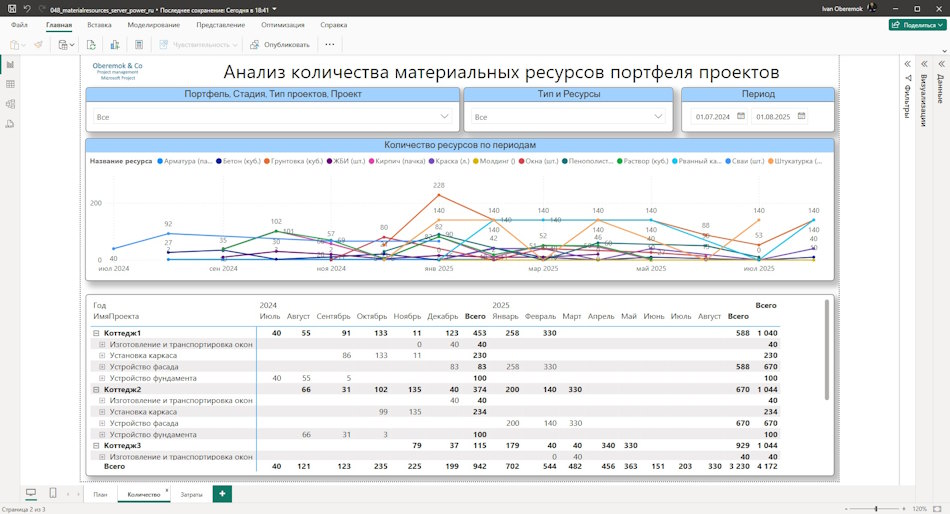Viewport: 950px width, 514px height.
Task: Open the file name save-status dropdown arrow
Action: coord(274,9)
